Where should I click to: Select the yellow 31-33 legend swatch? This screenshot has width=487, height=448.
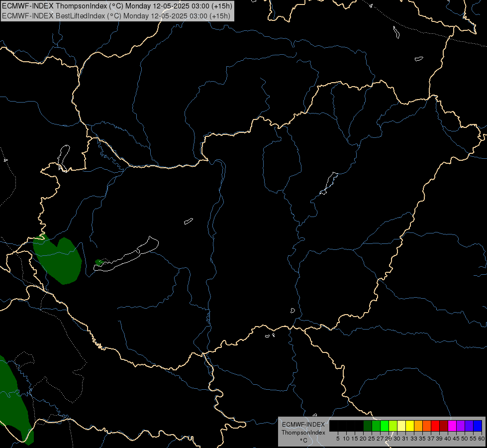410,426
